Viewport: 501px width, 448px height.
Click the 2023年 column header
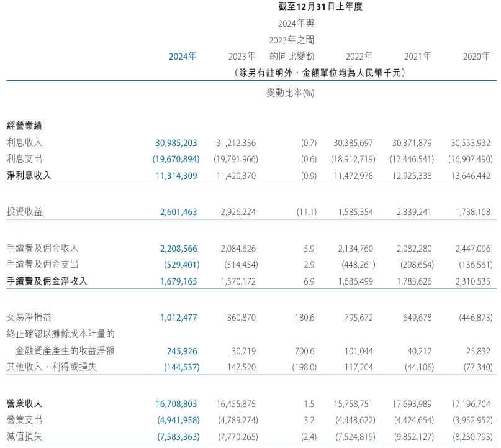[241, 57]
